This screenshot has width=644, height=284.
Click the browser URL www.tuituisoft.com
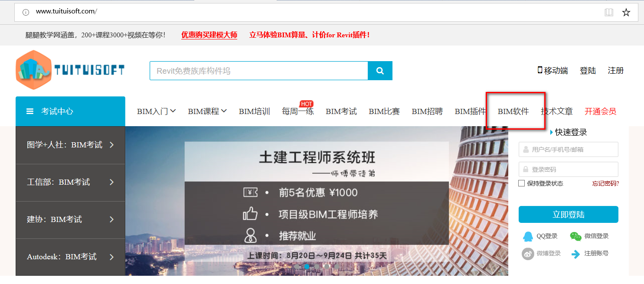66,11
